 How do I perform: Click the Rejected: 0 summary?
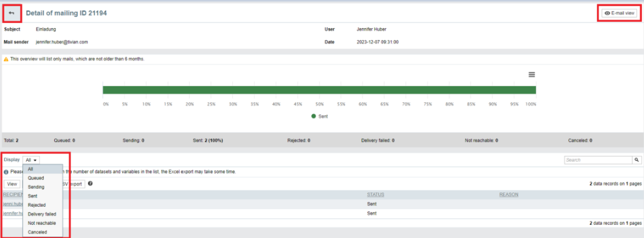click(x=298, y=140)
